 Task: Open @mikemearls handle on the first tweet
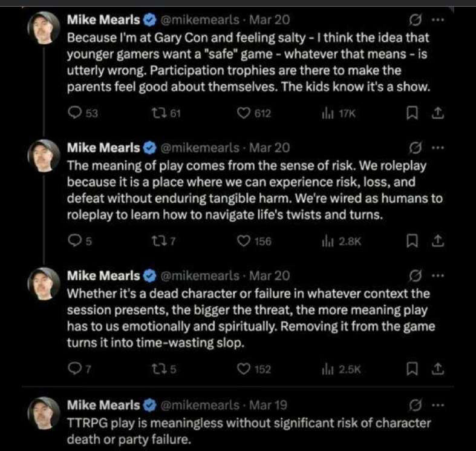pyautogui.click(x=200, y=20)
